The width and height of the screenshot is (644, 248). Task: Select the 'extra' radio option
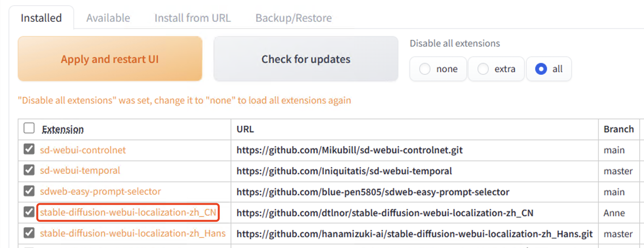pos(496,69)
